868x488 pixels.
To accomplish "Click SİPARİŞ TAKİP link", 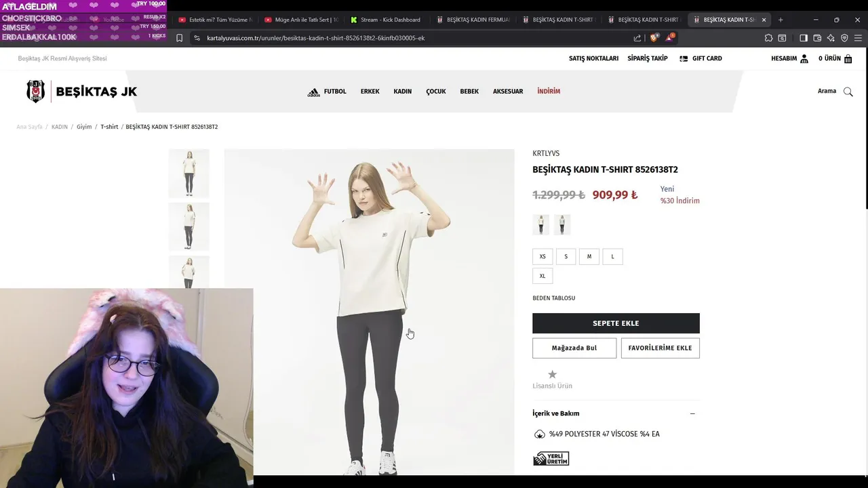I will coord(648,59).
